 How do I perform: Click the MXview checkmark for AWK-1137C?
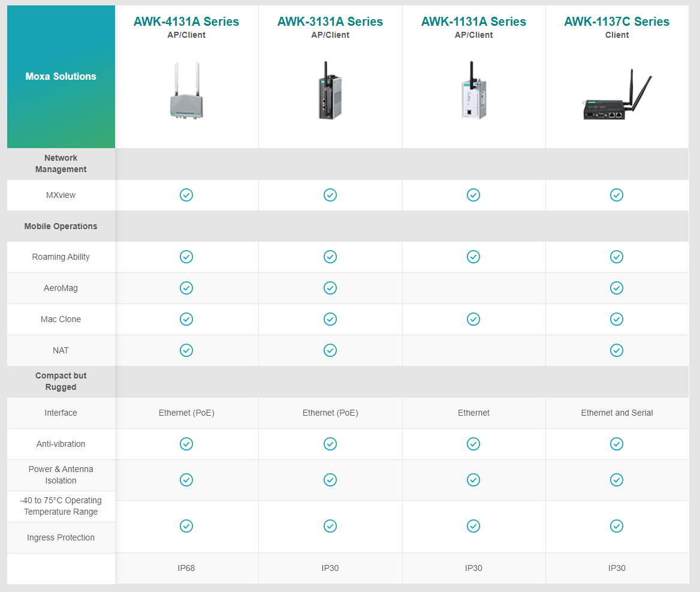click(x=617, y=196)
